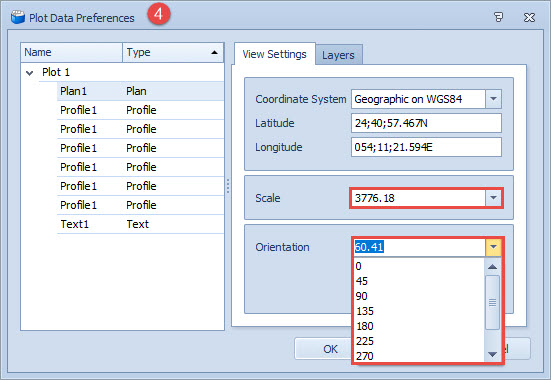The width and height of the screenshot is (551, 380).
Task: Click the Plot Data Preferences database icon
Action: tap(18, 17)
